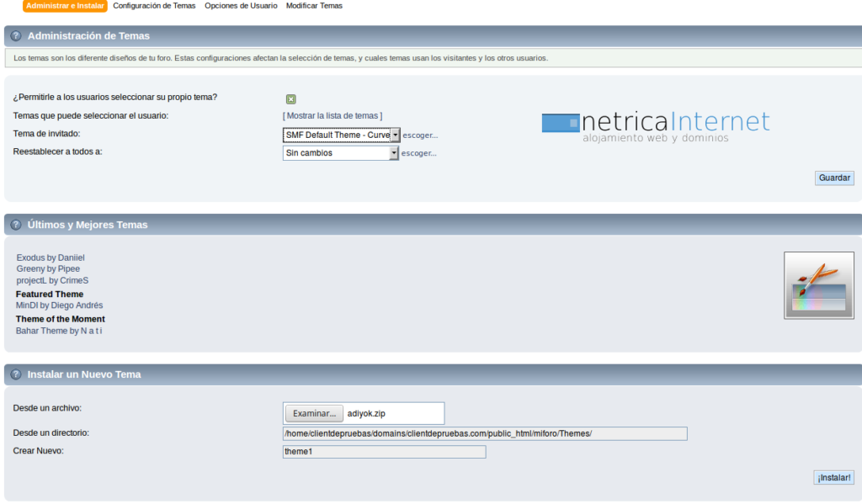Click Examinar to browse for file
This screenshot has width=862, height=504.
point(314,413)
